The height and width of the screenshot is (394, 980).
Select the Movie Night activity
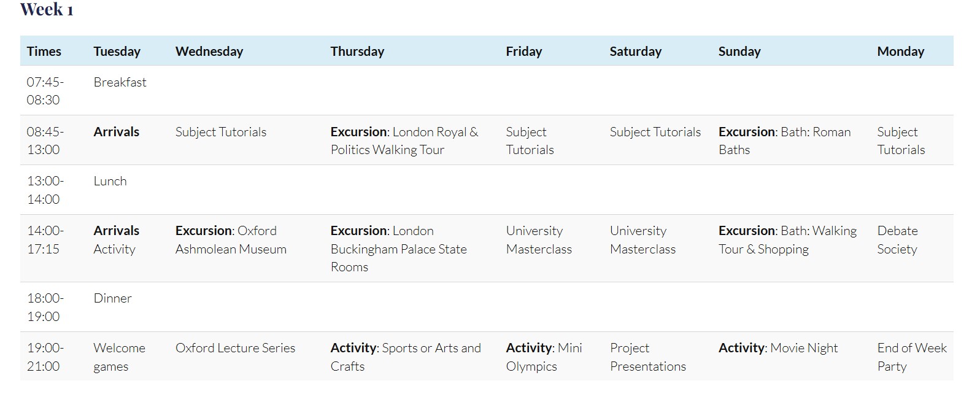[x=777, y=348]
